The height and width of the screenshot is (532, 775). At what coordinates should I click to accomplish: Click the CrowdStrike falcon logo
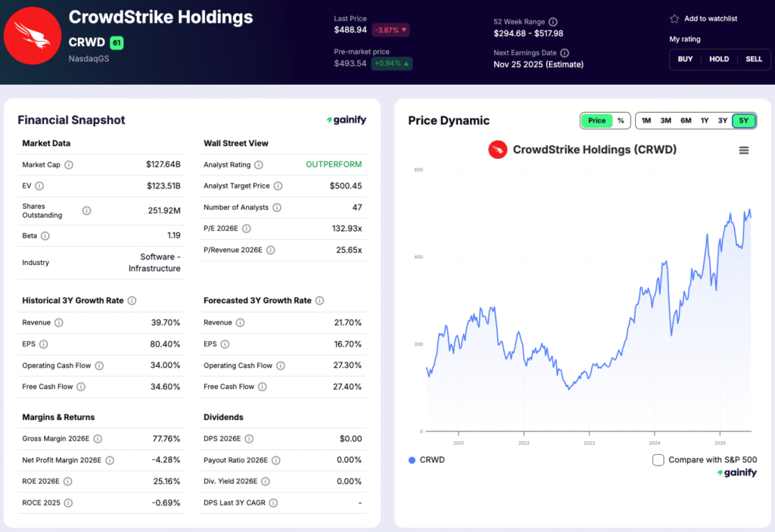click(32, 36)
